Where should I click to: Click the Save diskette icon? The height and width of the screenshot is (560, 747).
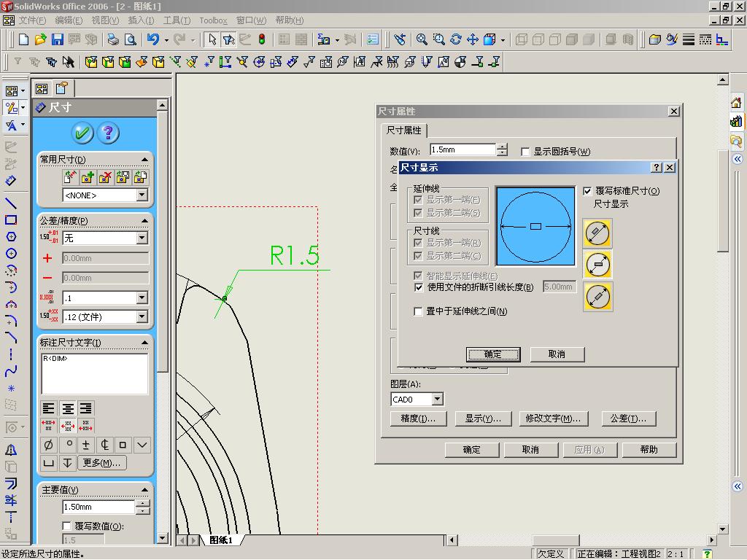(x=57, y=39)
